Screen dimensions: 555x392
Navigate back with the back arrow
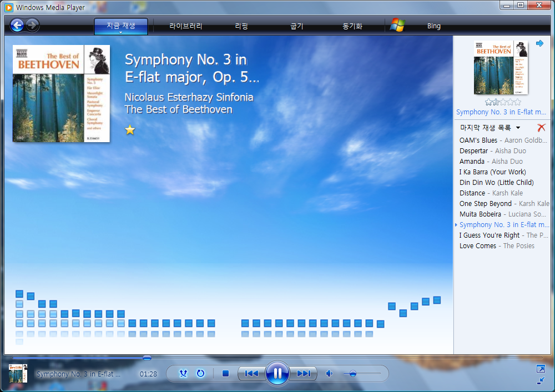click(17, 25)
